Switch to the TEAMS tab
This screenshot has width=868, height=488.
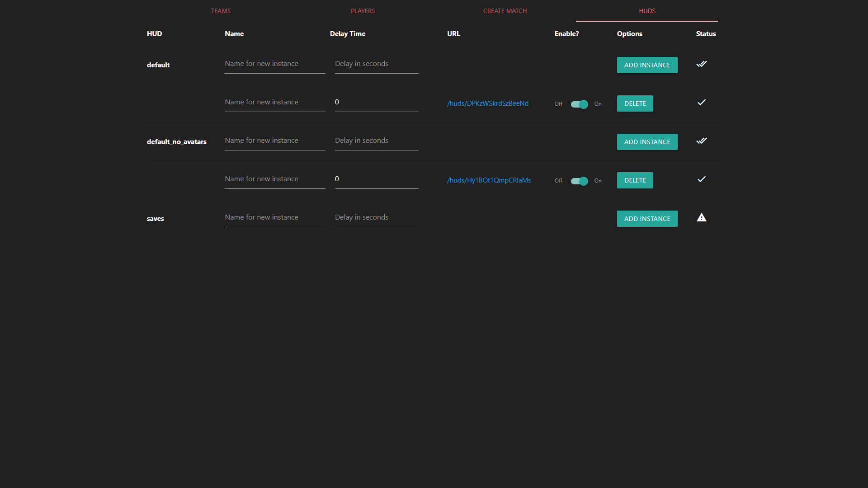(221, 11)
